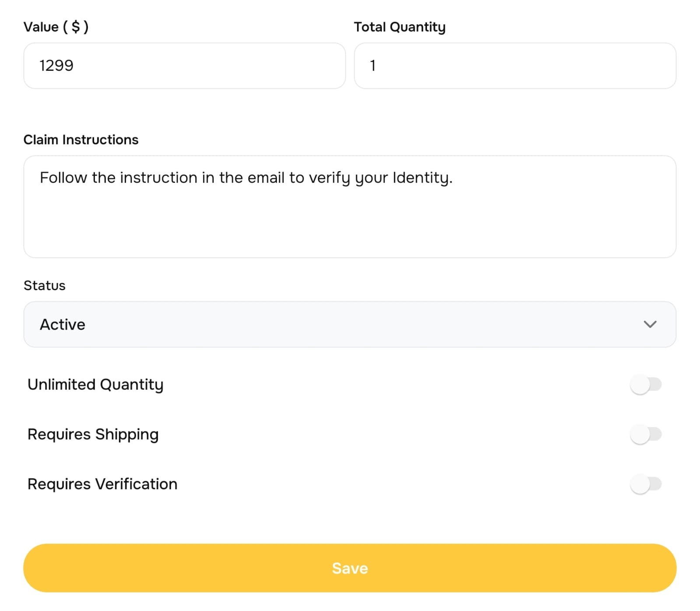The width and height of the screenshot is (700, 611).
Task: Click the 'Value ( $ )' label
Action: coord(56,27)
